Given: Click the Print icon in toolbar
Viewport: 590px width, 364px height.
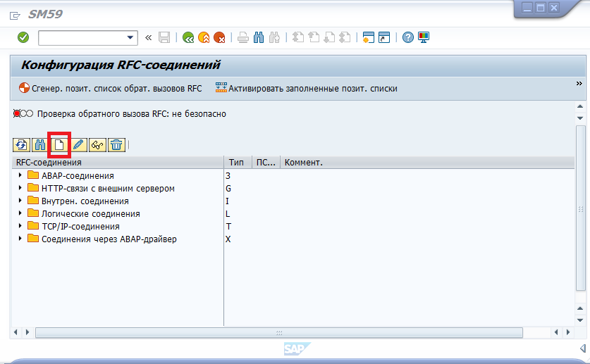Looking at the screenshot, I should (243, 38).
